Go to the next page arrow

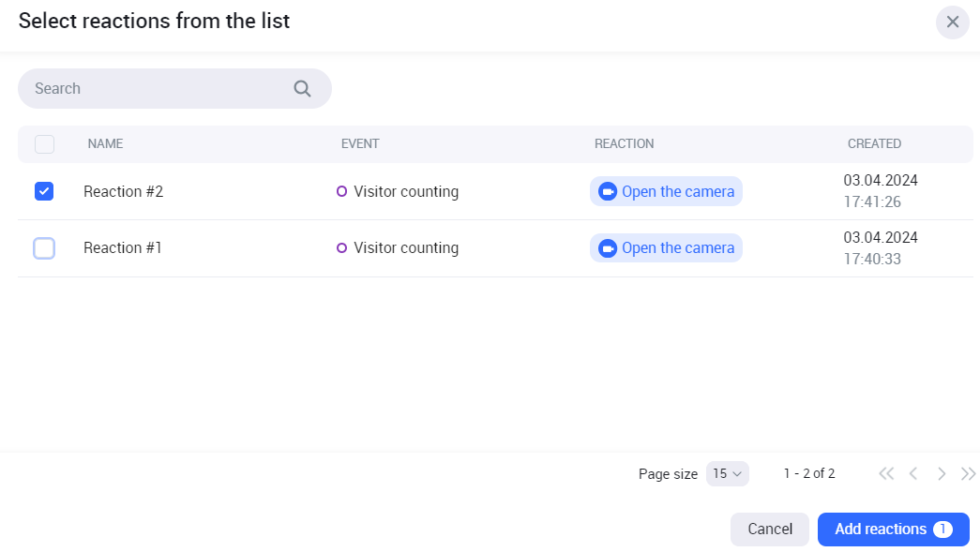pos(942,474)
